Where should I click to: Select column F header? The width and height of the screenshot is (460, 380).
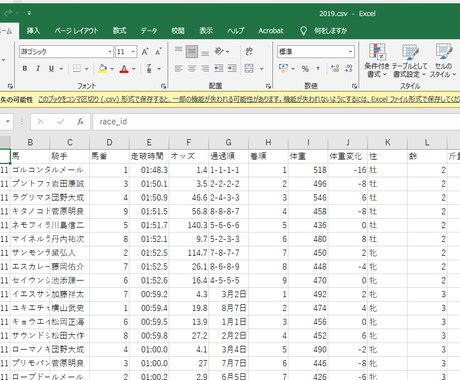189,143
